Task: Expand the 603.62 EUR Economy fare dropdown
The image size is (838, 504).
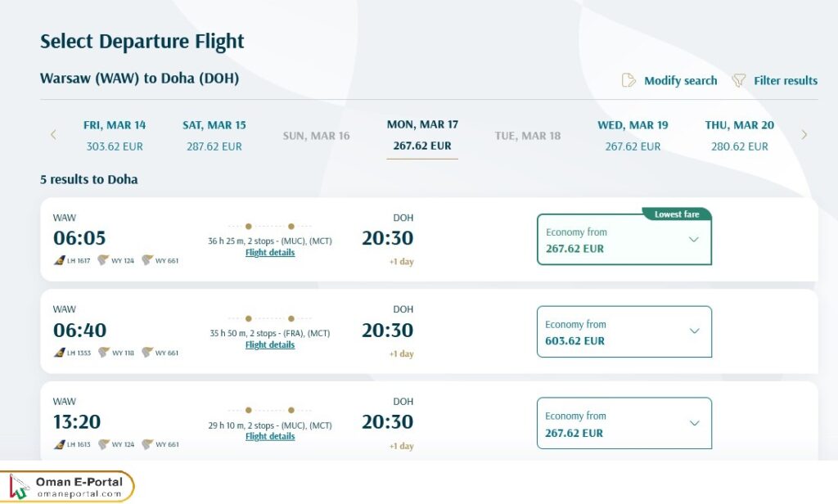Action: pos(693,331)
